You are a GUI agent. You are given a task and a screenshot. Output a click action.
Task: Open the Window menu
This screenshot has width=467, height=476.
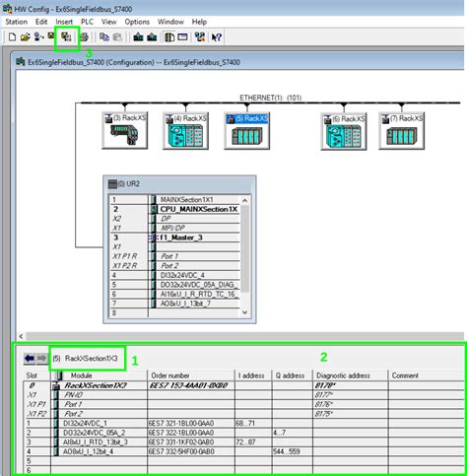pyautogui.click(x=170, y=22)
